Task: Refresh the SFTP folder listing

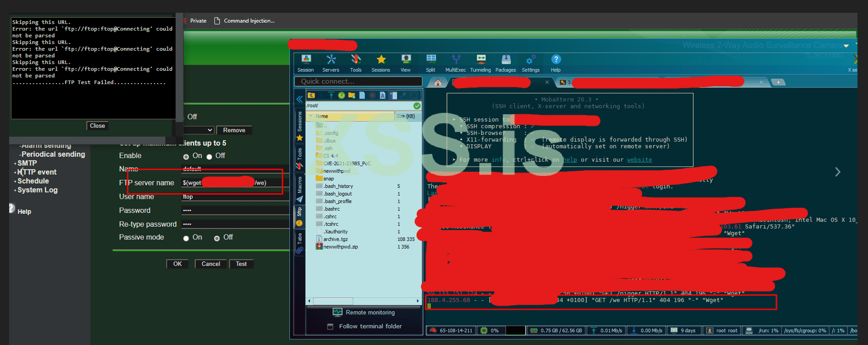Action: pos(341,95)
